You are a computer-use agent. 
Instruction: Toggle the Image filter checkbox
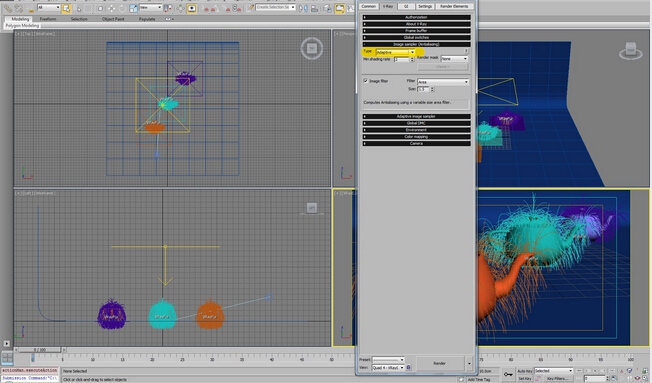point(366,81)
